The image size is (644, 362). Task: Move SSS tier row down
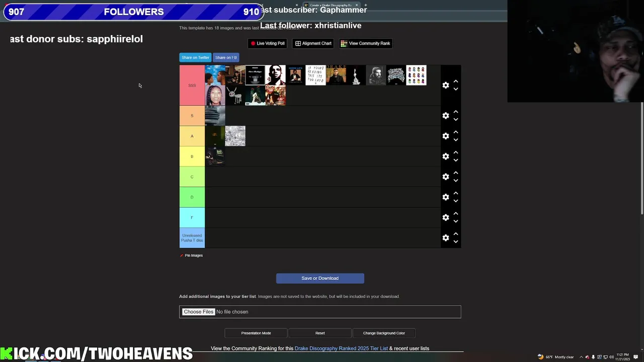pos(455,89)
